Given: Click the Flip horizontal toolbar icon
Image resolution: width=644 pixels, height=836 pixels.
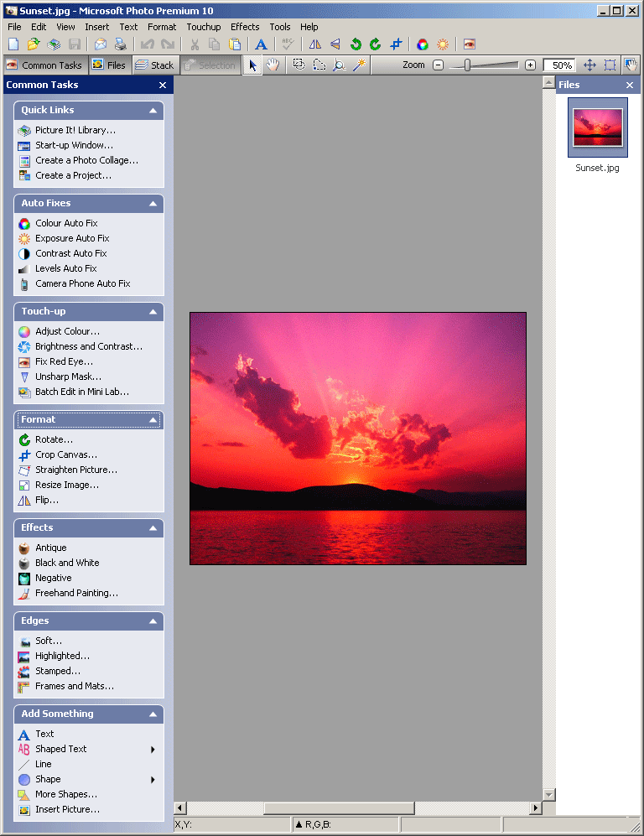Looking at the screenshot, I should pyautogui.click(x=315, y=44).
